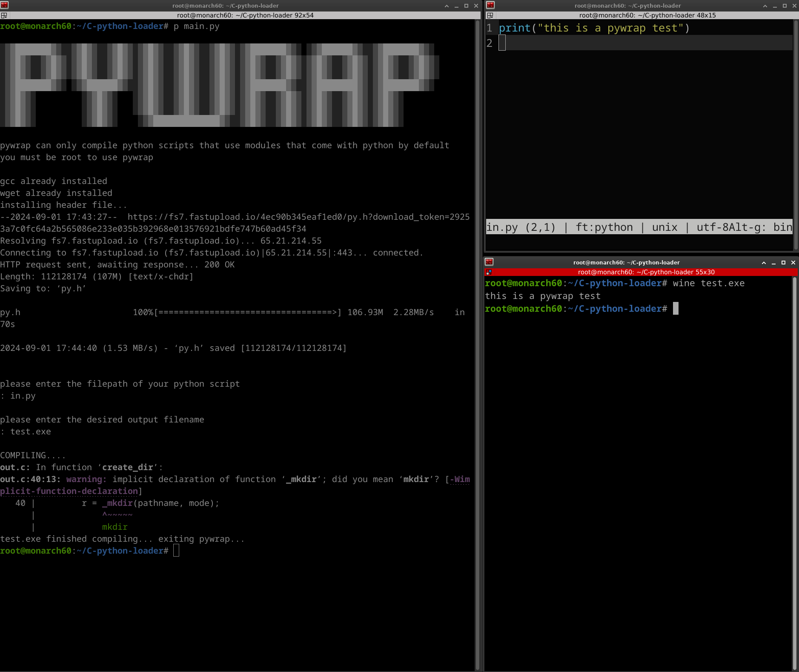Click the 'wget already installed' line

56,193
